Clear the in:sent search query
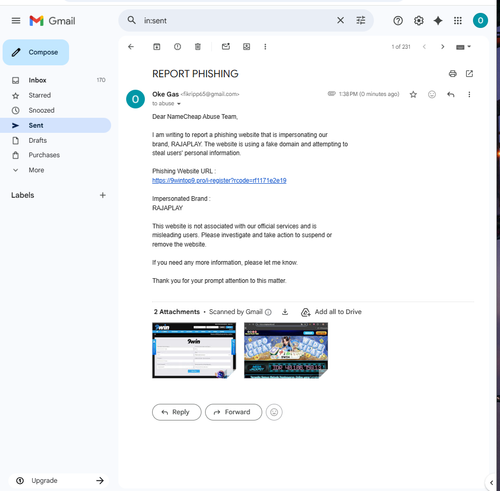The height and width of the screenshot is (491, 500). tap(340, 20)
